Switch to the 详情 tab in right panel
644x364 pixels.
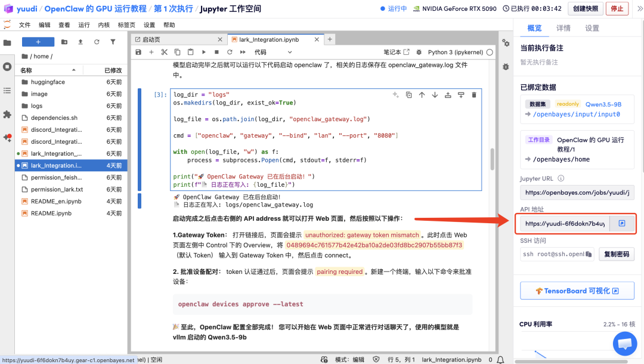pyautogui.click(x=563, y=28)
